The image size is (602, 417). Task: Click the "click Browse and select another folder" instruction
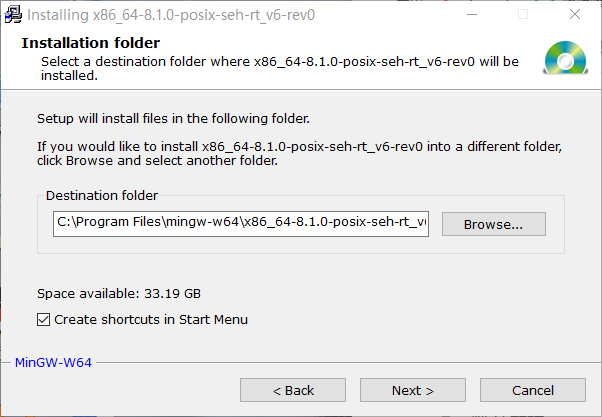point(157,160)
